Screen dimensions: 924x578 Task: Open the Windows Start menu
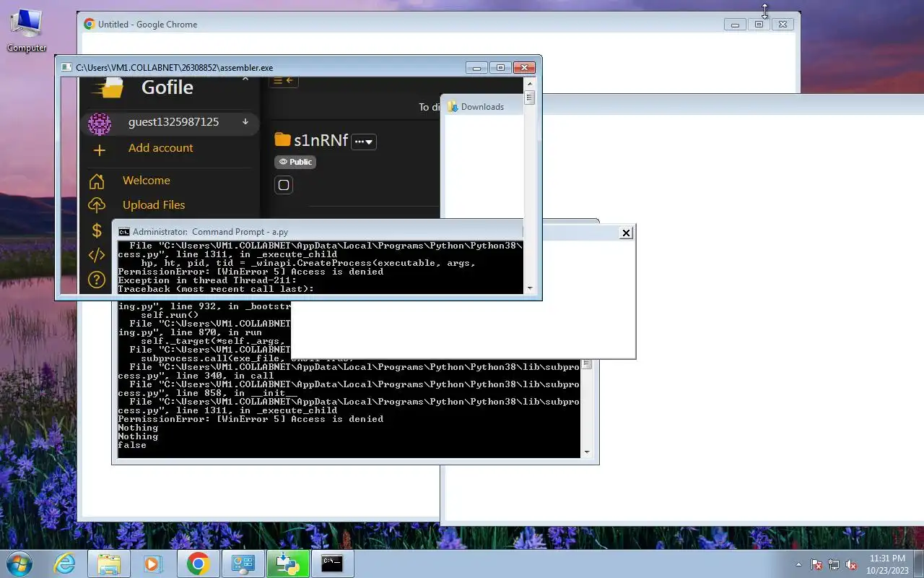point(19,564)
